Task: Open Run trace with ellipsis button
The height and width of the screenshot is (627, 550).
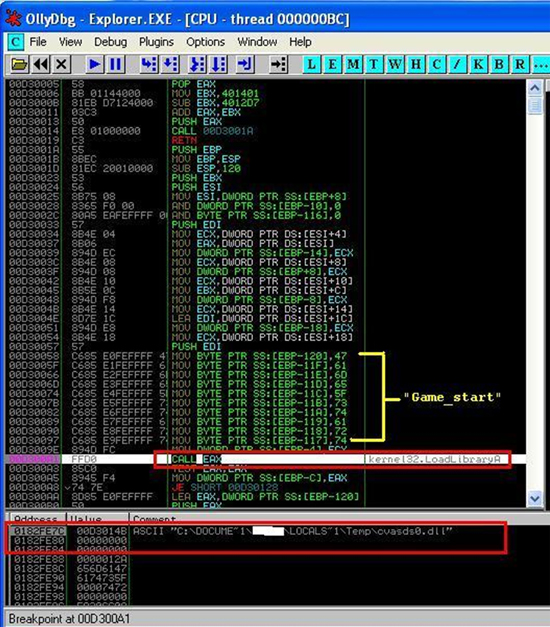Action: click(541, 64)
